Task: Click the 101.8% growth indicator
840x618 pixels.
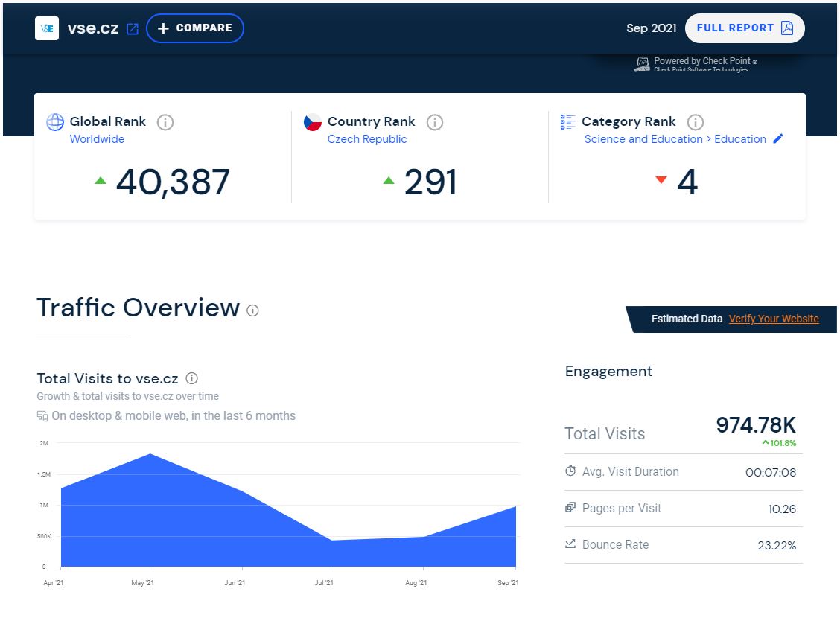Action: click(779, 443)
